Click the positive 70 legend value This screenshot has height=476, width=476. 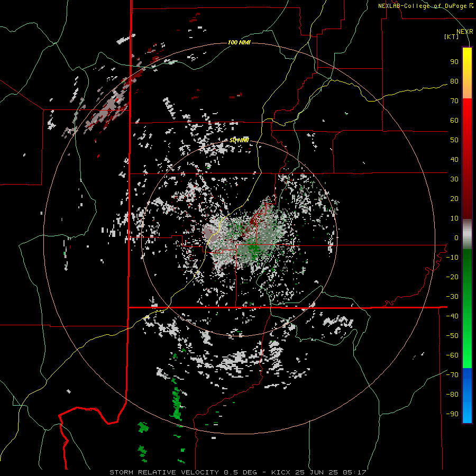(x=454, y=101)
